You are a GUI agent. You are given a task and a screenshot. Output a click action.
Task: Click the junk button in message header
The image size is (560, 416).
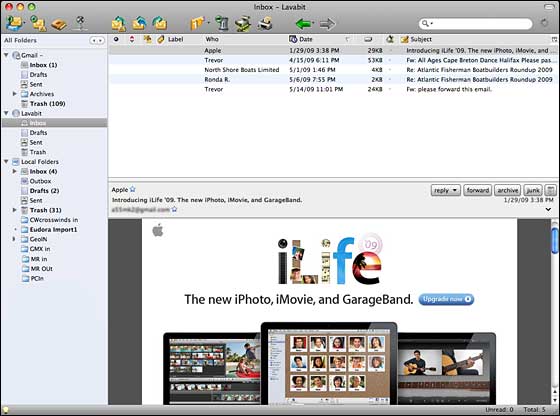click(x=533, y=190)
